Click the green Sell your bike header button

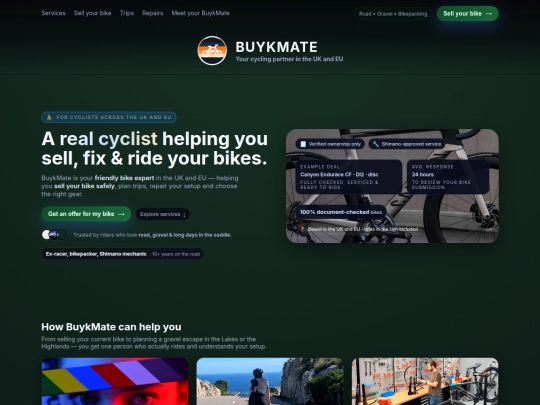click(x=467, y=13)
